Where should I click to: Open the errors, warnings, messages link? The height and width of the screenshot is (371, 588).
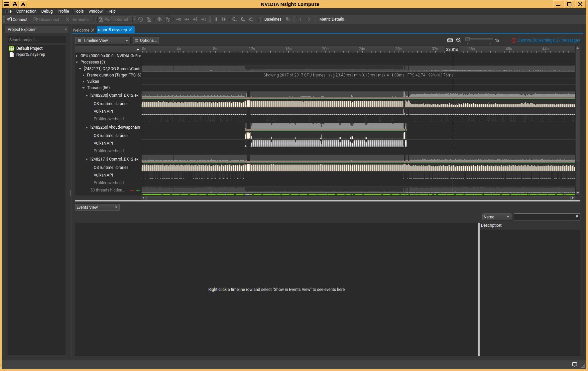[x=548, y=40]
